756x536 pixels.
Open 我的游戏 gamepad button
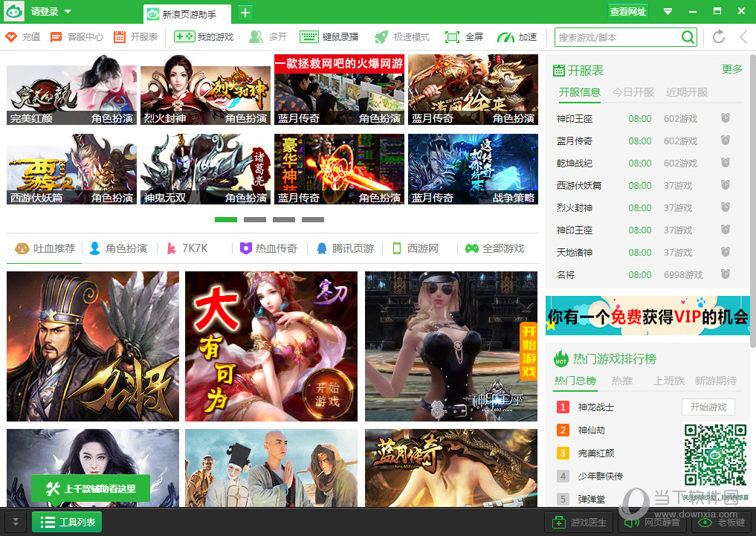coord(204,37)
